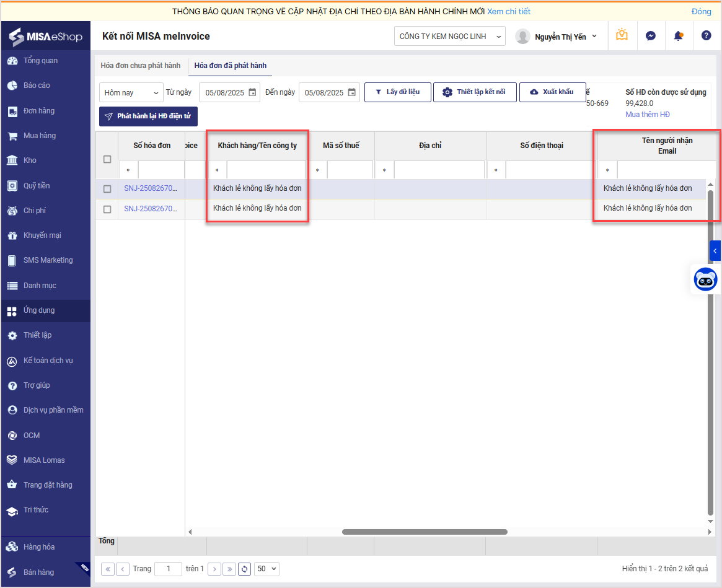Open Dịch vụ phần mềm icon
Image resolution: width=722 pixels, height=588 pixels.
pyautogui.click(x=12, y=410)
